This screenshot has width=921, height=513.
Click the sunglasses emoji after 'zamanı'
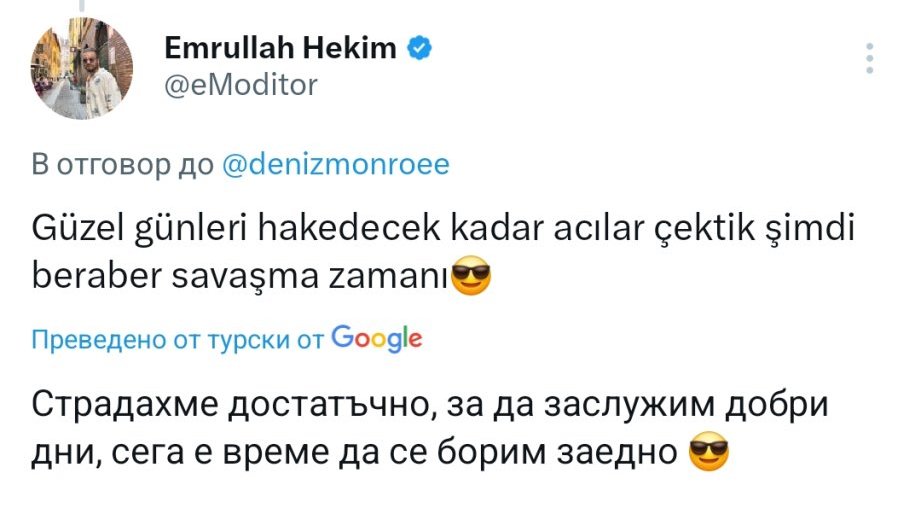(x=472, y=278)
